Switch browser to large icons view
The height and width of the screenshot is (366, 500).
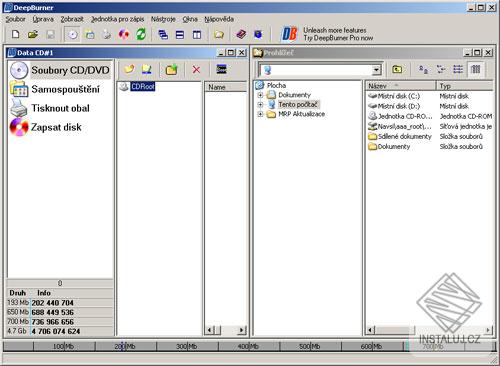(423, 69)
